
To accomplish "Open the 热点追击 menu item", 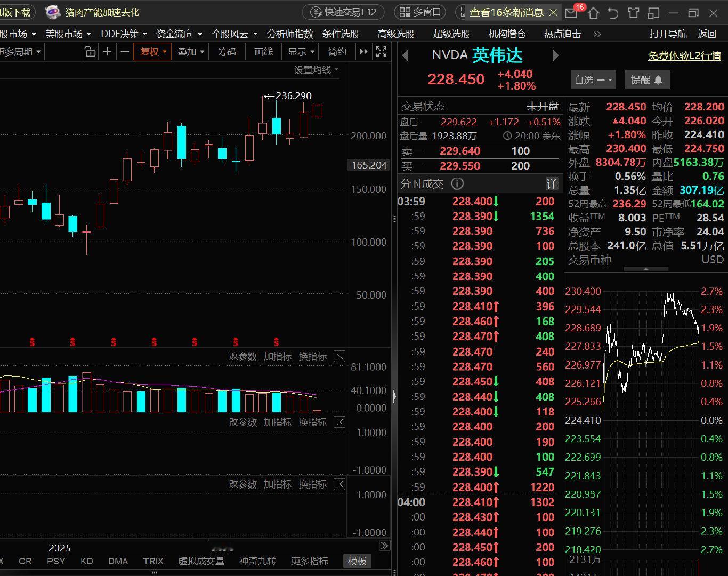I will click(x=562, y=34).
